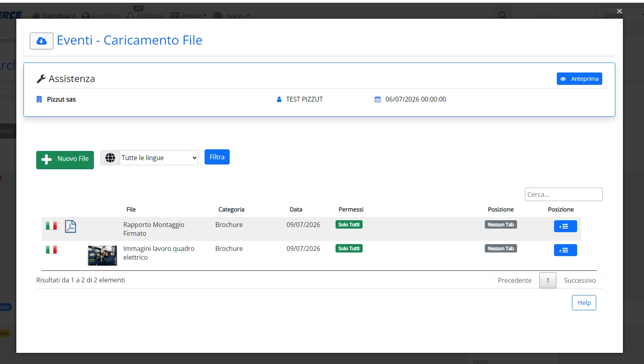The height and width of the screenshot is (364, 644).
Task: Click the position button for Rapporto Montaggio Firmato
Action: (565, 226)
